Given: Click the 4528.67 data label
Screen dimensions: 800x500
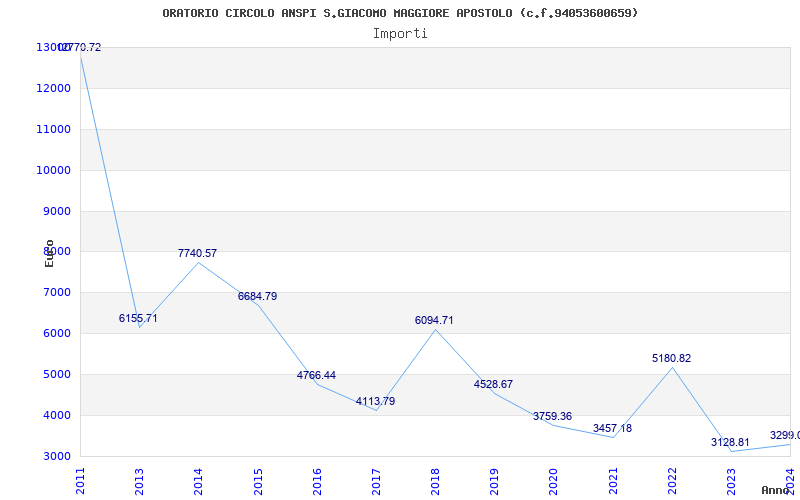Looking at the screenshot, I should pos(493,385).
